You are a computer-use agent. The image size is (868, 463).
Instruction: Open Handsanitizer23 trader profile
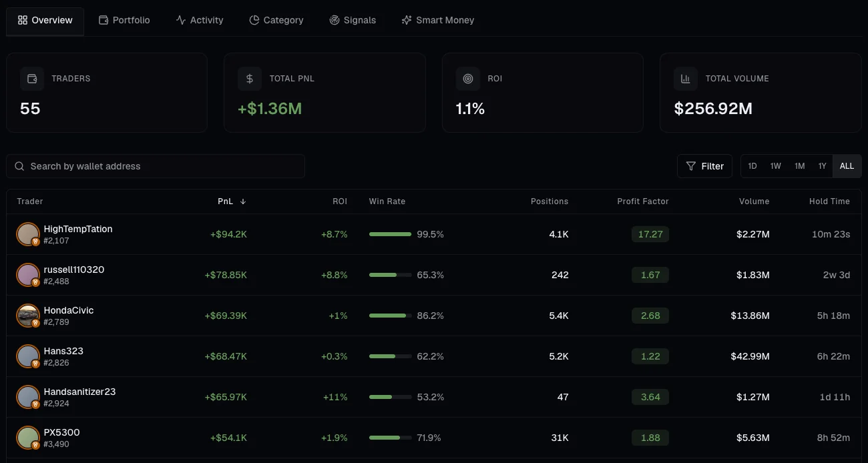click(x=79, y=392)
